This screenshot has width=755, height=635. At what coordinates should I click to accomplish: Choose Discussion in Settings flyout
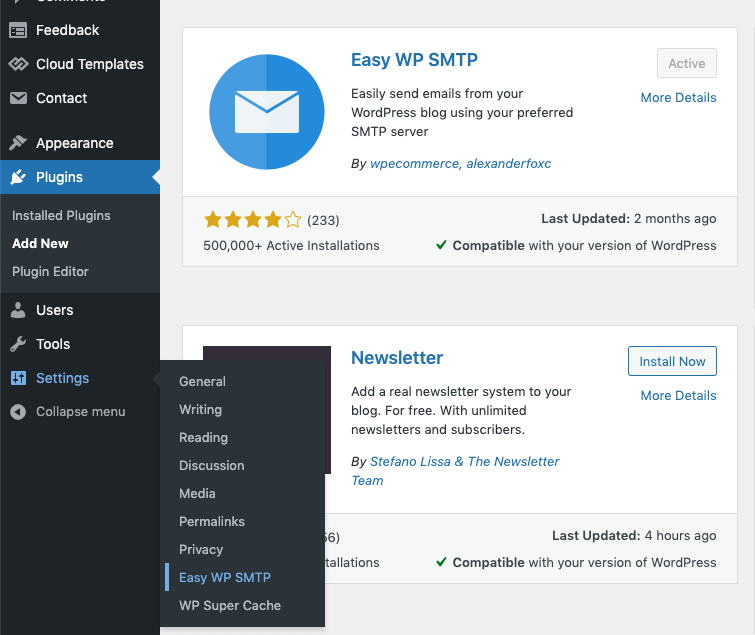(x=211, y=466)
